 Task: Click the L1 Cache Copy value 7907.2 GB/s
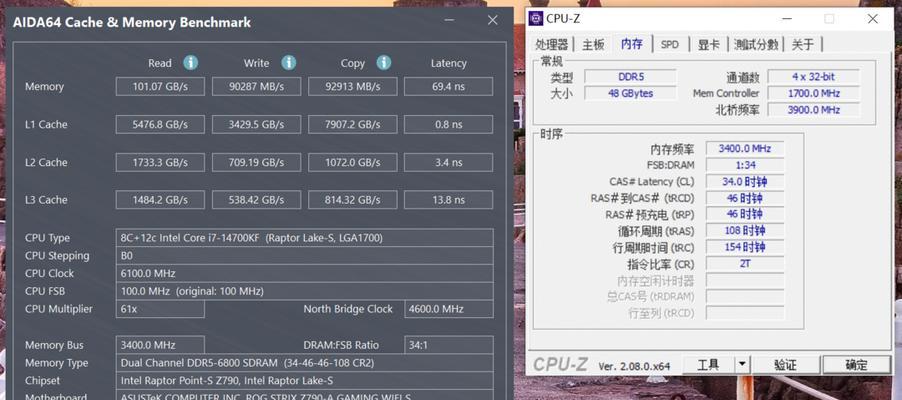point(352,124)
